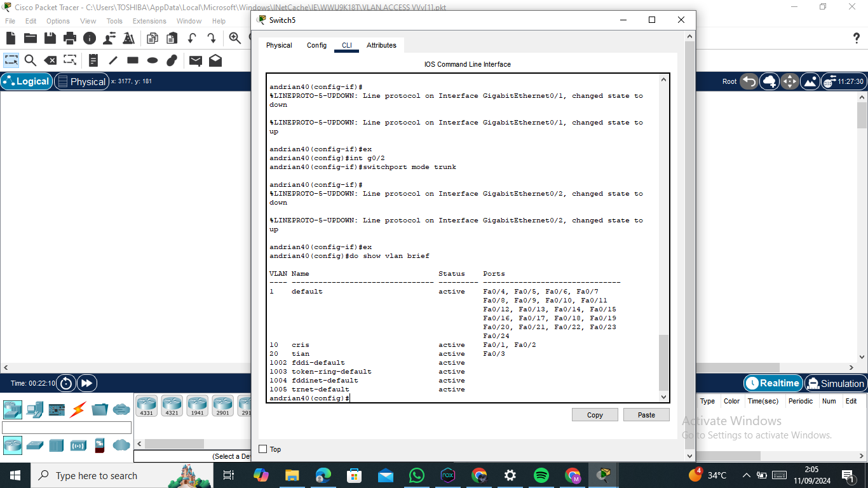Select Network Devices category icon

(13, 409)
